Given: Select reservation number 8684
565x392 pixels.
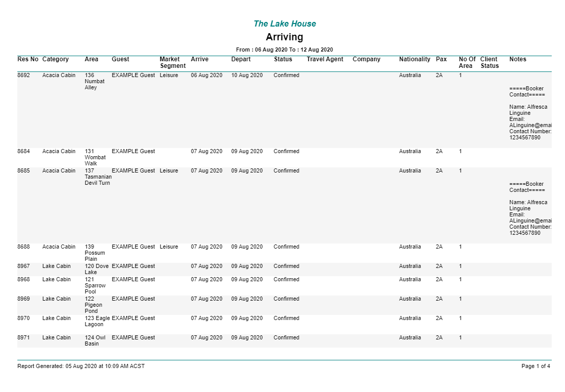Looking at the screenshot, I should [x=24, y=151].
